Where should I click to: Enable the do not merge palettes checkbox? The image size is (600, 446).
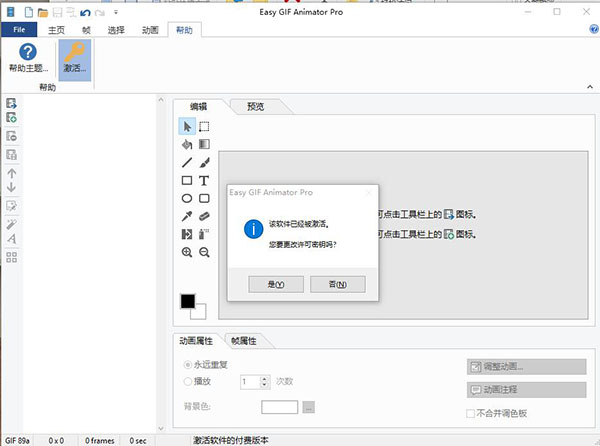(472, 413)
